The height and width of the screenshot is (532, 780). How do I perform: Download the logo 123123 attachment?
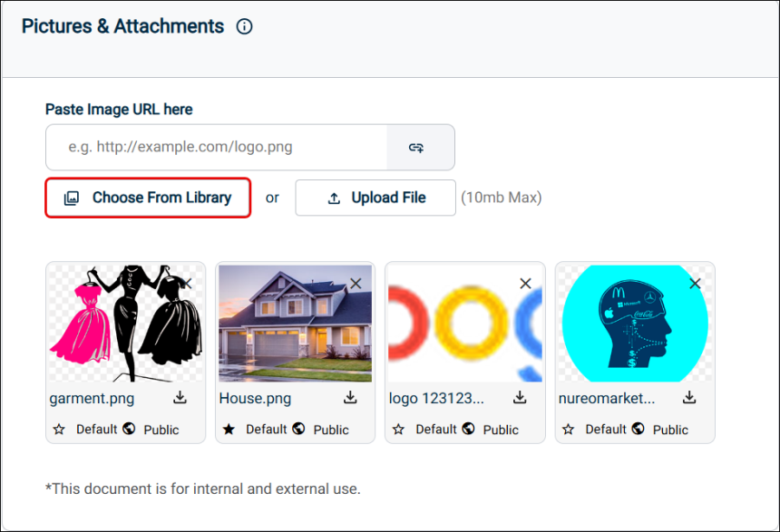520,398
